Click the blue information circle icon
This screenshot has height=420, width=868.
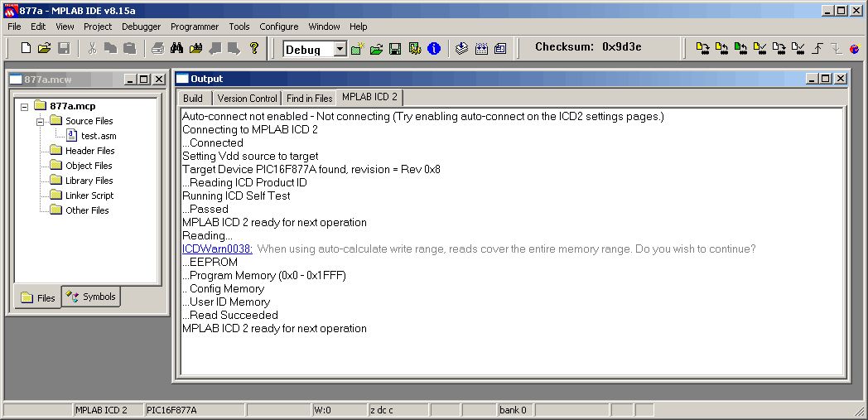point(434,49)
